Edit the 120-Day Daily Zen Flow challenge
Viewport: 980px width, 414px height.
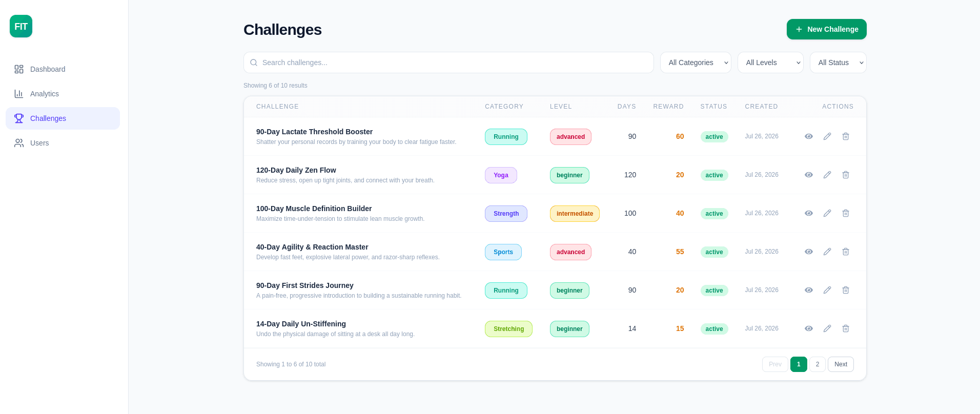click(x=827, y=175)
